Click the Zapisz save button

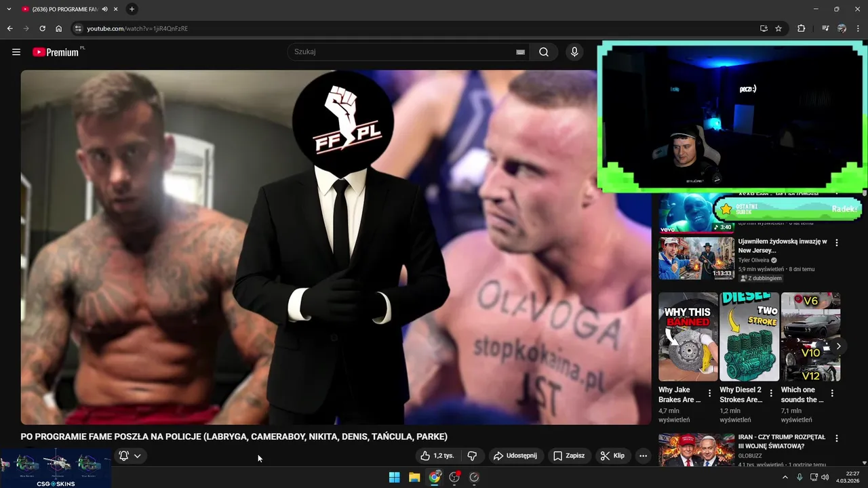tap(569, 456)
